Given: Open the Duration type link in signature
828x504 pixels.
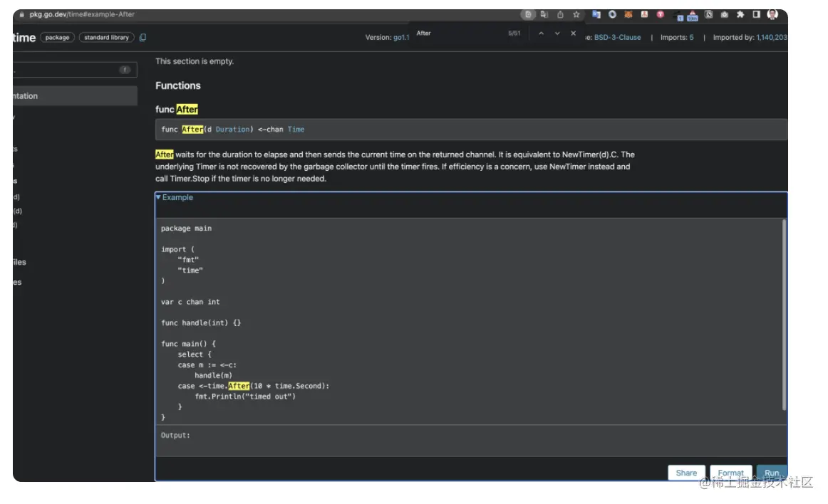Looking at the screenshot, I should click(232, 130).
